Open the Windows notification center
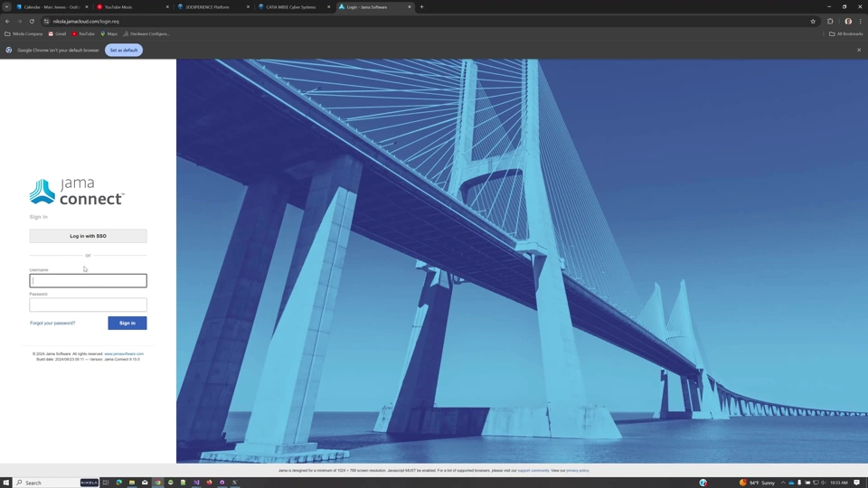 tap(857, 483)
